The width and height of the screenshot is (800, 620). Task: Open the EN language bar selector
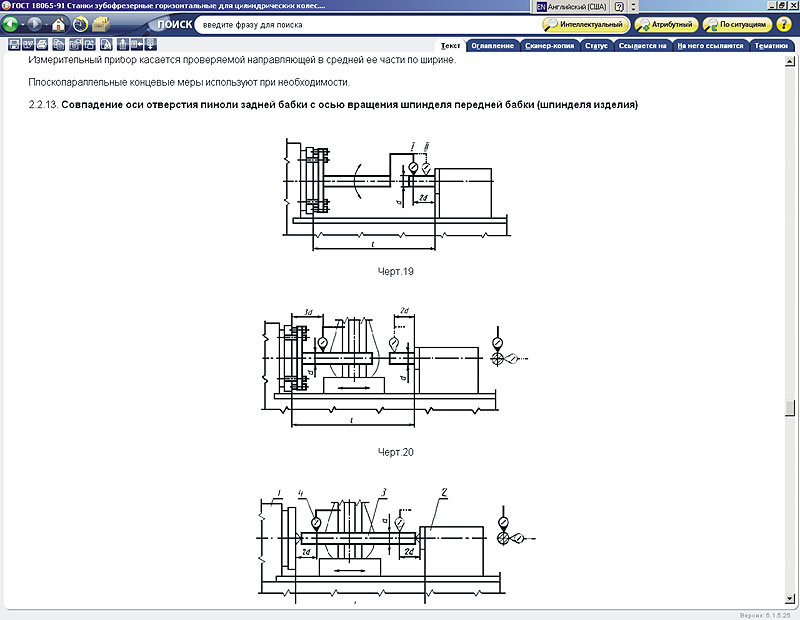[542, 6]
